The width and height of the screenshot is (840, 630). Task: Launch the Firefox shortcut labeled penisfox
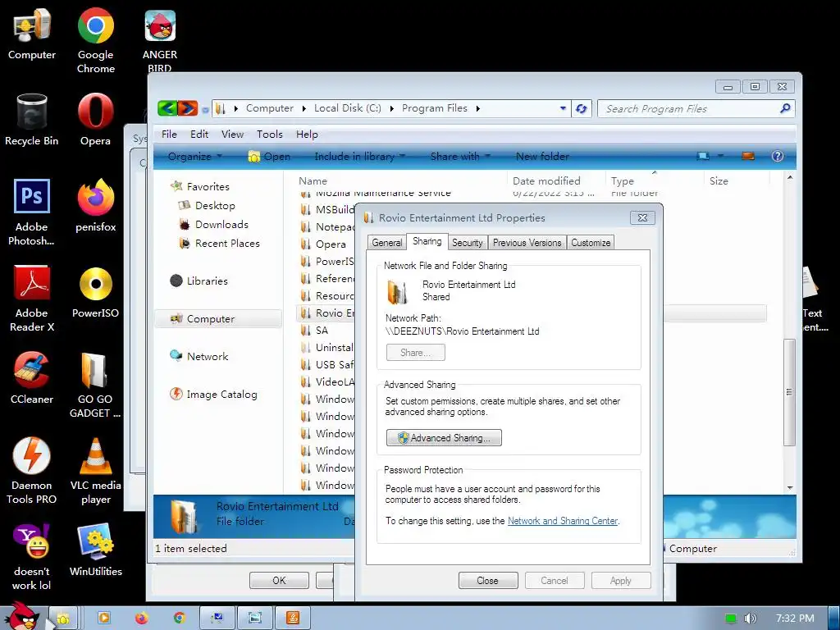(96, 206)
